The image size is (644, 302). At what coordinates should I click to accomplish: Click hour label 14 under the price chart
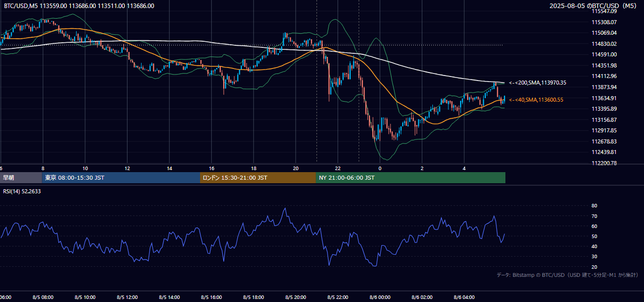(x=169, y=168)
